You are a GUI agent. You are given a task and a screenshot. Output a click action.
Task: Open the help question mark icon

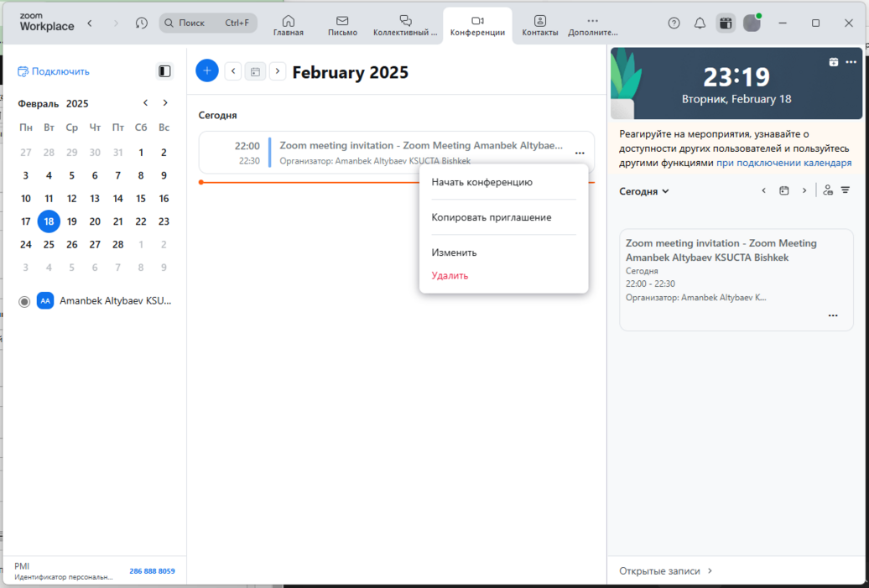674,23
